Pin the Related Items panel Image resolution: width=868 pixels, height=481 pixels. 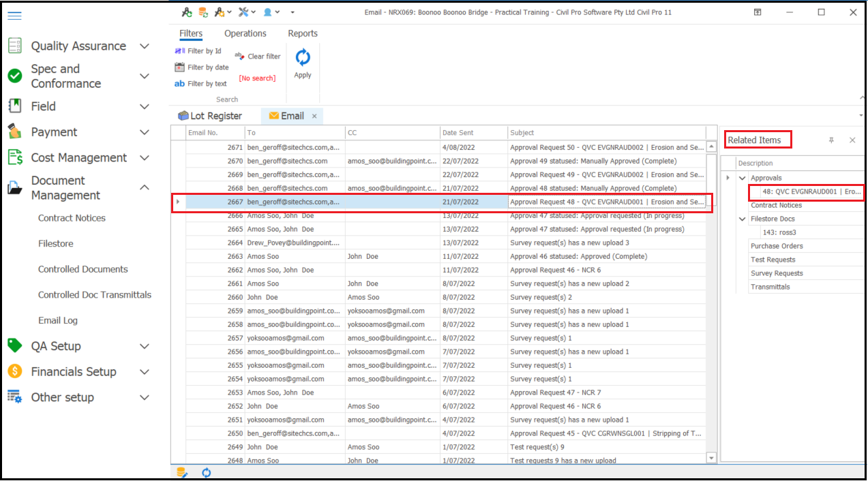coord(831,139)
